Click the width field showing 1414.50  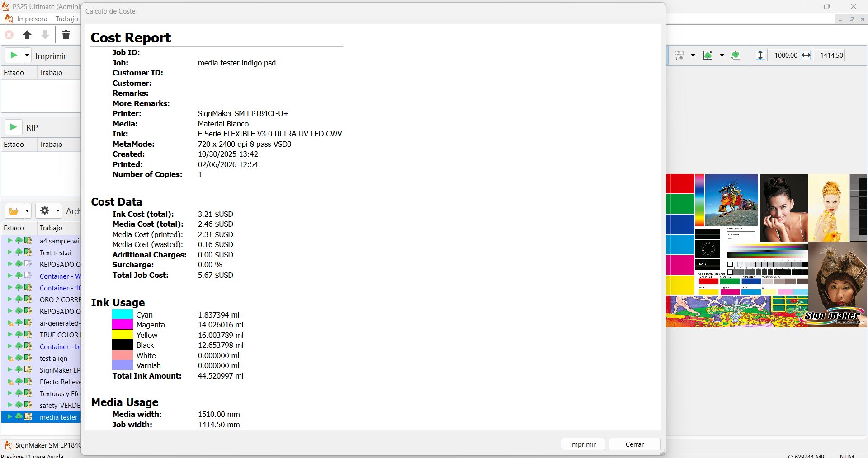coord(829,55)
